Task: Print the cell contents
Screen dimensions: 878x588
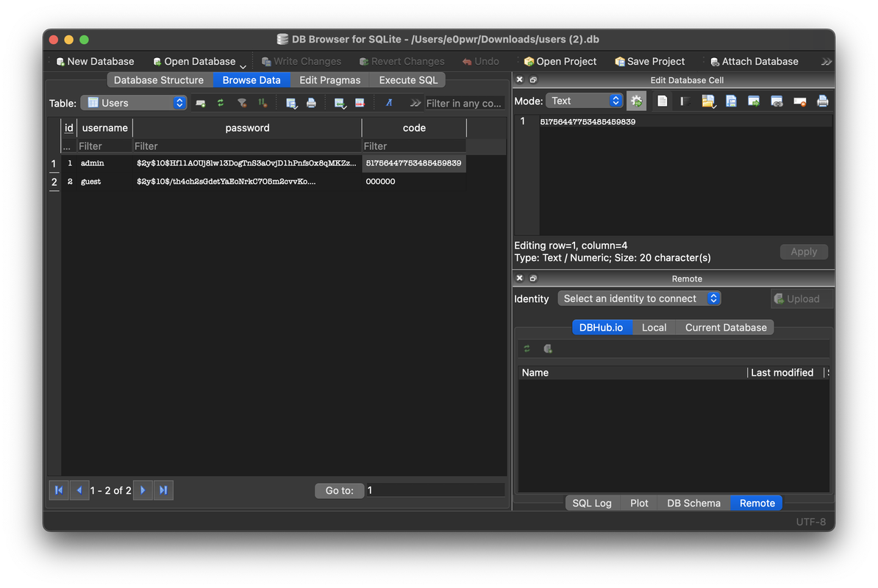Action: click(822, 101)
